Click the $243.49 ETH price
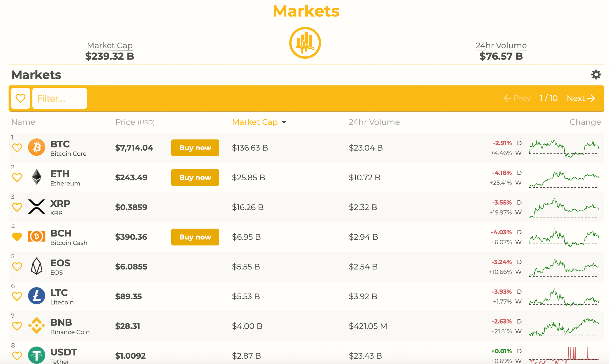The image size is (609, 364). (x=131, y=178)
